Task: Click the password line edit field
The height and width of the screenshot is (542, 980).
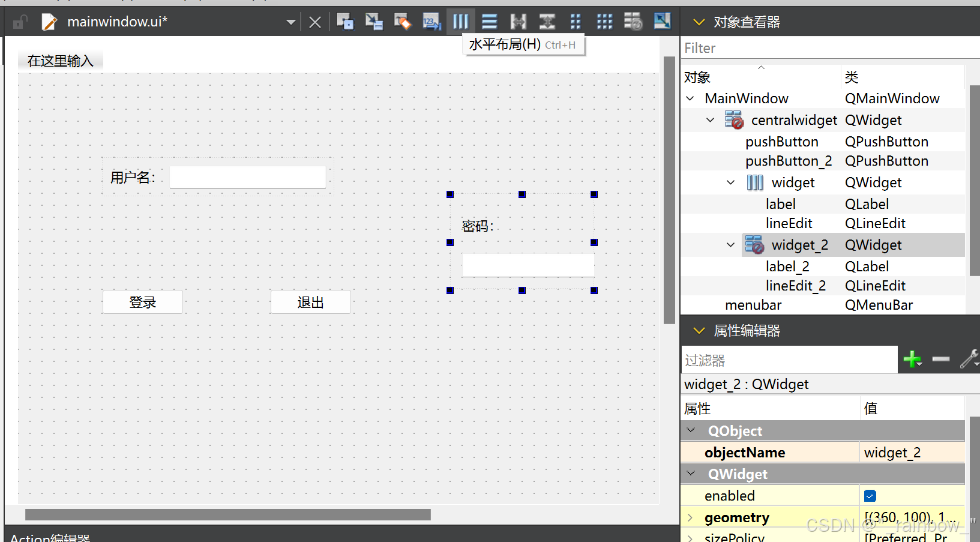Action: 528,265
